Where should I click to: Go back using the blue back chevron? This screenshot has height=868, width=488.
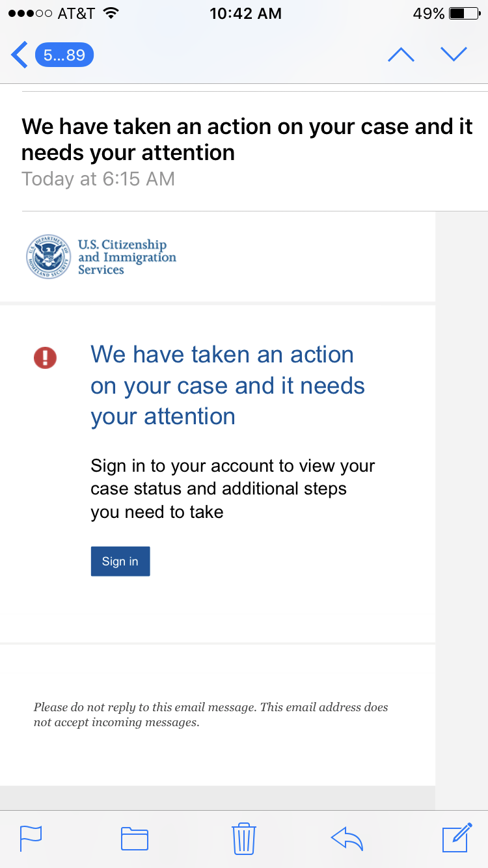[x=20, y=55]
